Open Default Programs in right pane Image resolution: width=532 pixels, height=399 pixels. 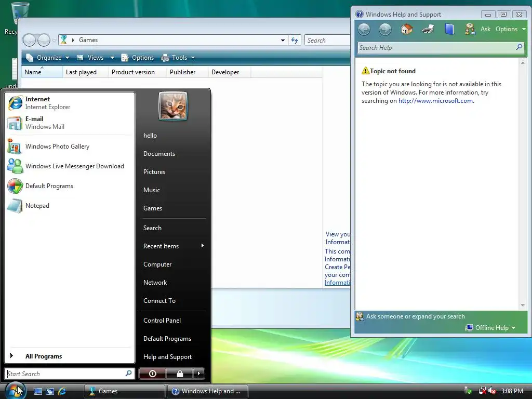point(173,339)
